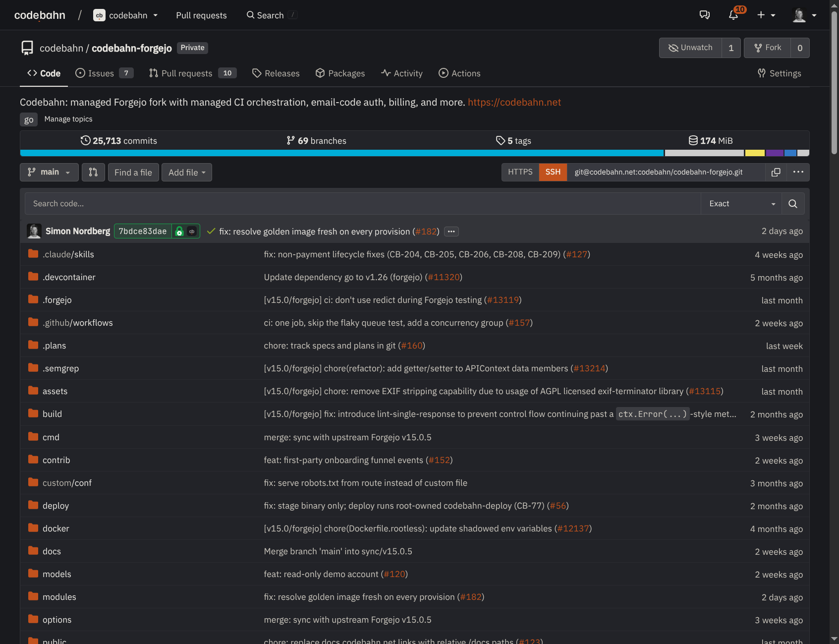
Task: Open notifications bell with 10 badge
Action: coord(734,14)
